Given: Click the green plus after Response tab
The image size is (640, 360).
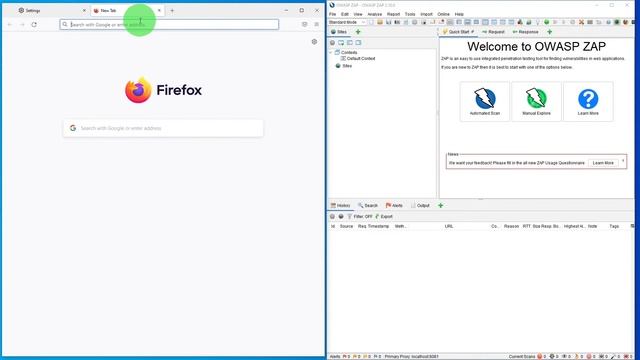Looking at the screenshot, I should coord(549,32).
